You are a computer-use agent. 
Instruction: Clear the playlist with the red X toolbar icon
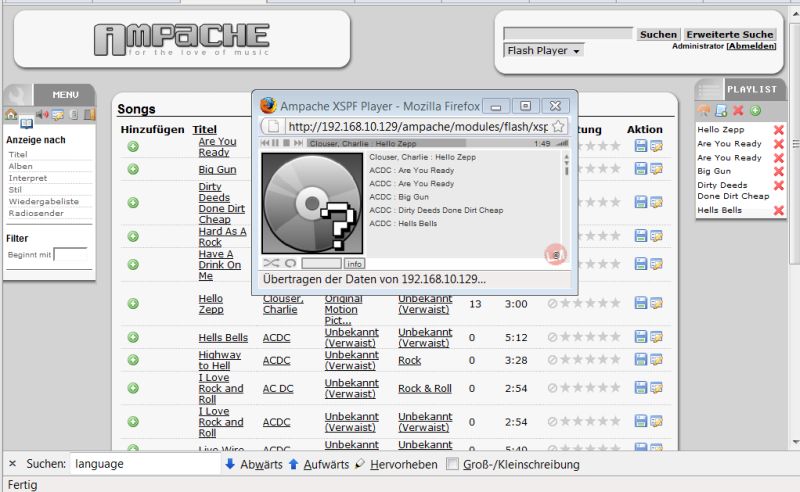(738, 110)
